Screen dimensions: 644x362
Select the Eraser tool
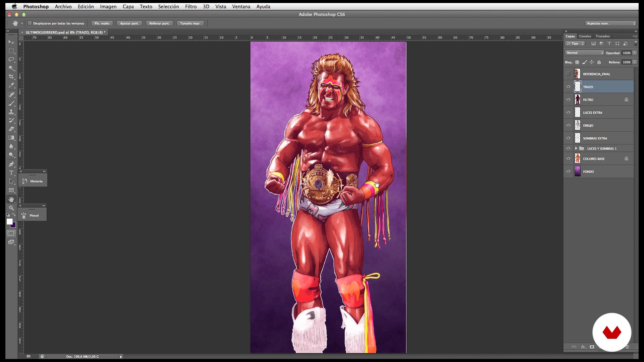pyautogui.click(x=11, y=129)
